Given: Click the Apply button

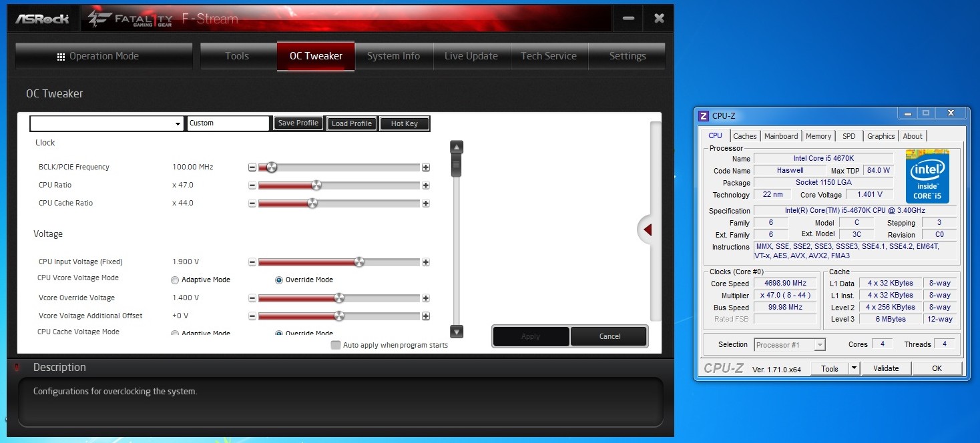Looking at the screenshot, I should click(531, 336).
